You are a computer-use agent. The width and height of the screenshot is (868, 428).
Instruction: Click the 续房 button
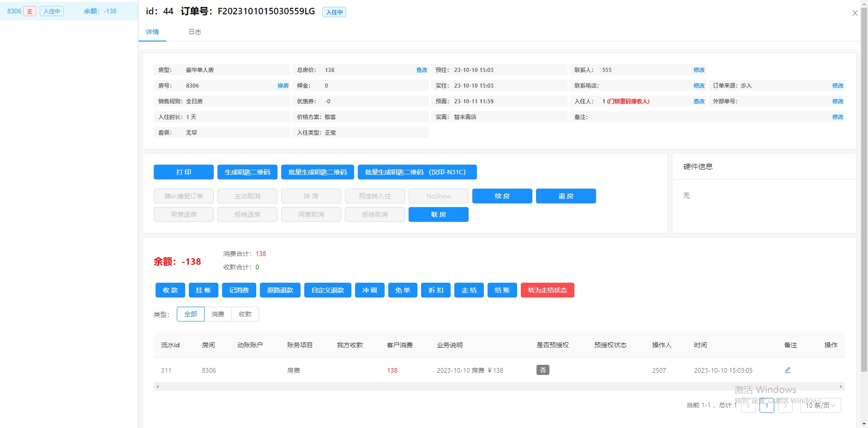tap(502, 196)
